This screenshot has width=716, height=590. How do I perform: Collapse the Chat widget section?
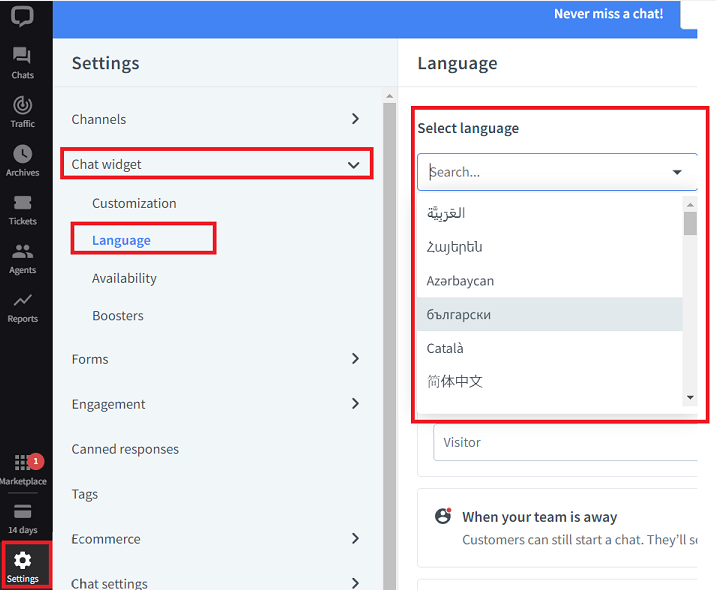pyautogui.click(x=353, y=165)
